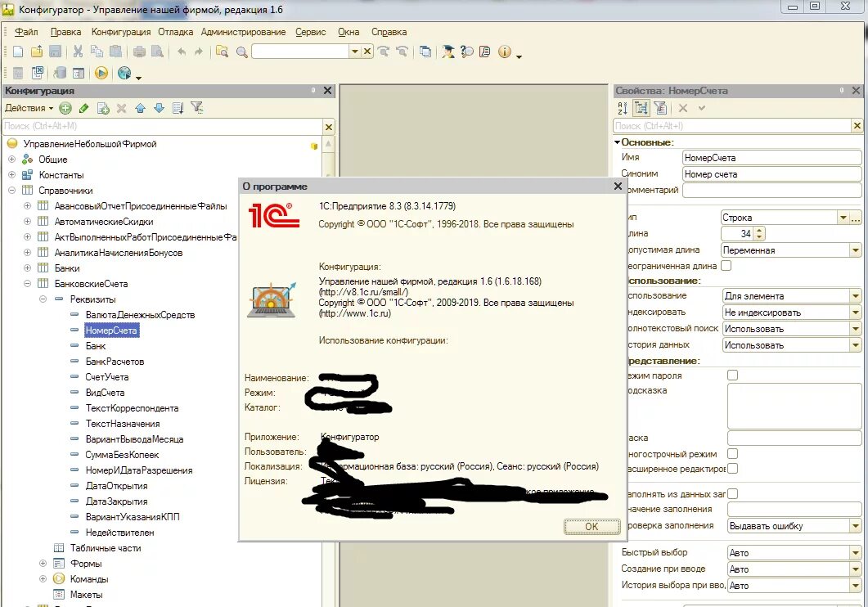This screenshot has height=607, width=868.
Task: Toggle Заполнять из данных заполнения checkbox
Action: click(x=732, y=493)
